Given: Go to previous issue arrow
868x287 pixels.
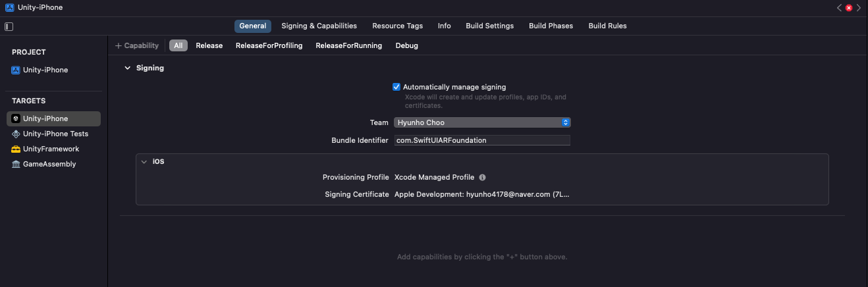Looking at the screenshot, I should 839,7.
